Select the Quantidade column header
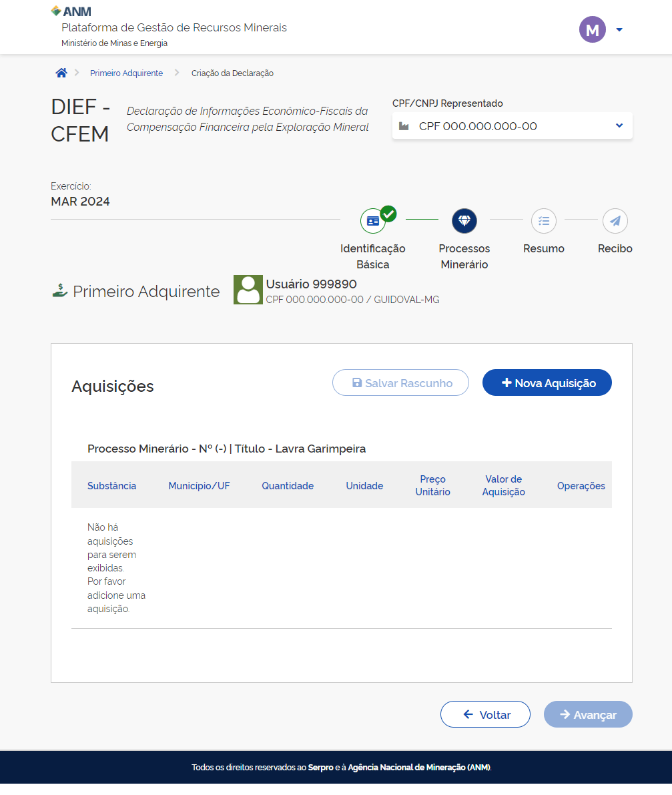Screen dimensions: 672x795 pyautogui.click(x=288, y=486)
